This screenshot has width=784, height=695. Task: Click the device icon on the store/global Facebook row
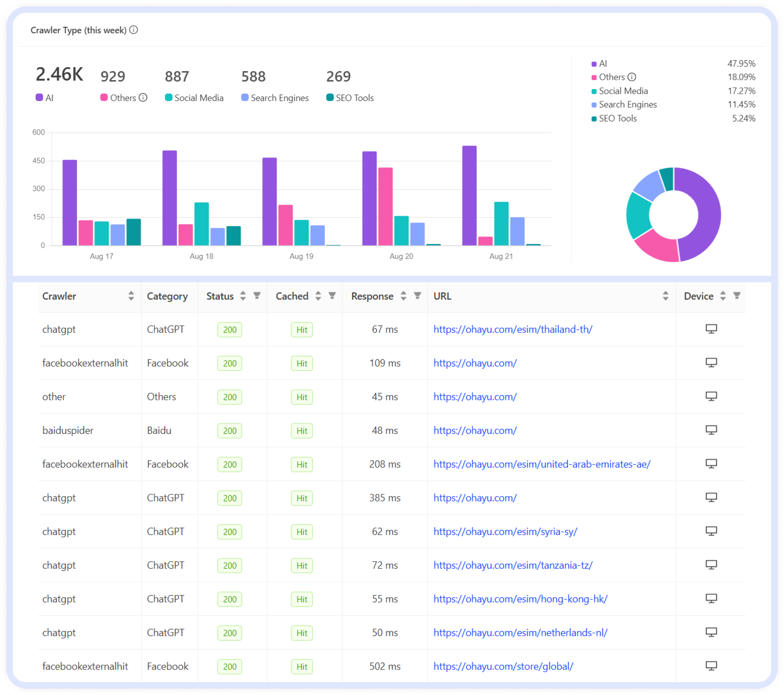click(x=711, y=666)
